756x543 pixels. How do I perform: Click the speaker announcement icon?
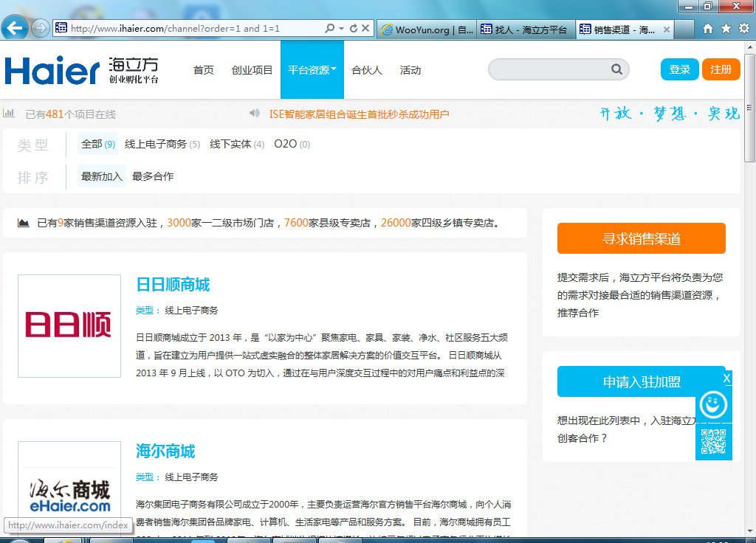coord(255,114)
